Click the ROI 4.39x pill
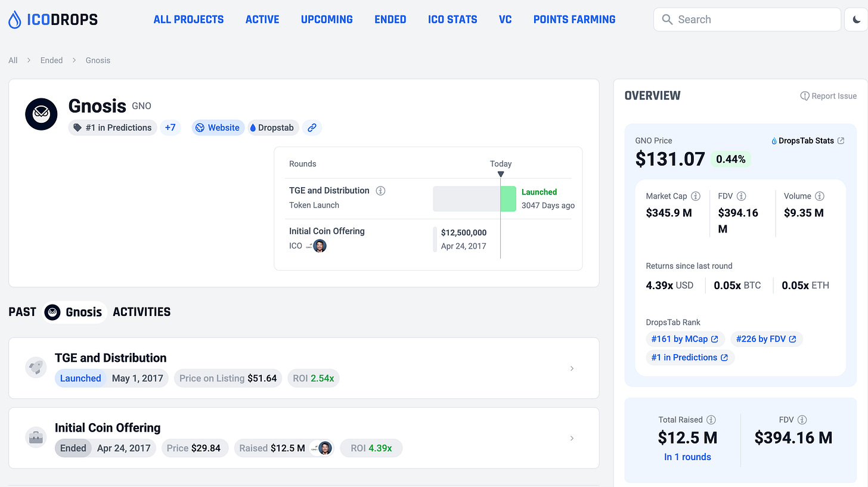This screenshot has width=868, height=487. (x=371, y=448)
